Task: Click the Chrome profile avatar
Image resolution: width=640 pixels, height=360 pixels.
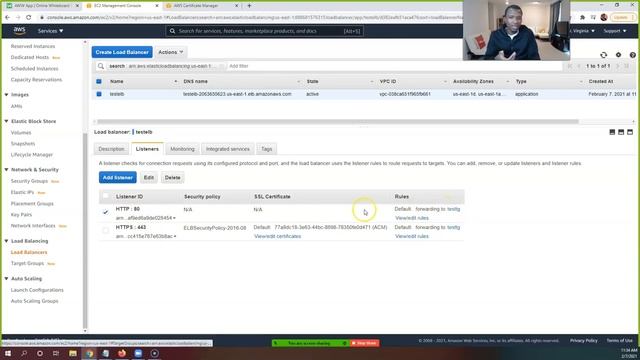Action: [604, 18]
